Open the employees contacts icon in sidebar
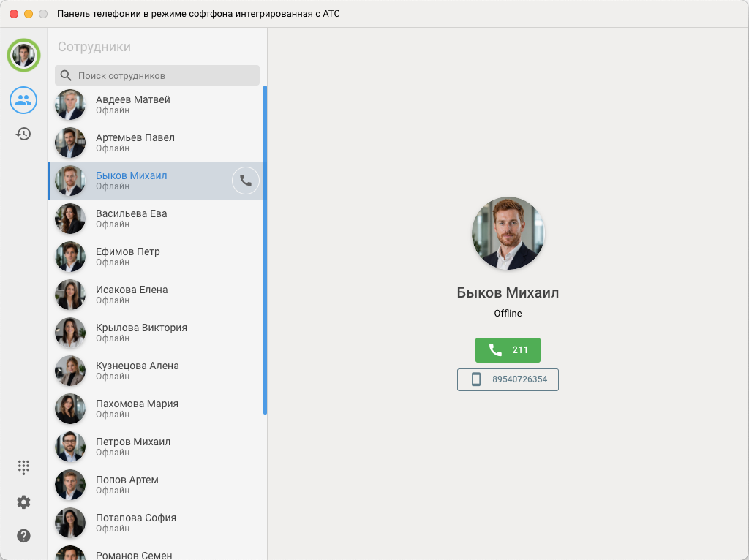The image size is (749, 560). tap(23, 100)
